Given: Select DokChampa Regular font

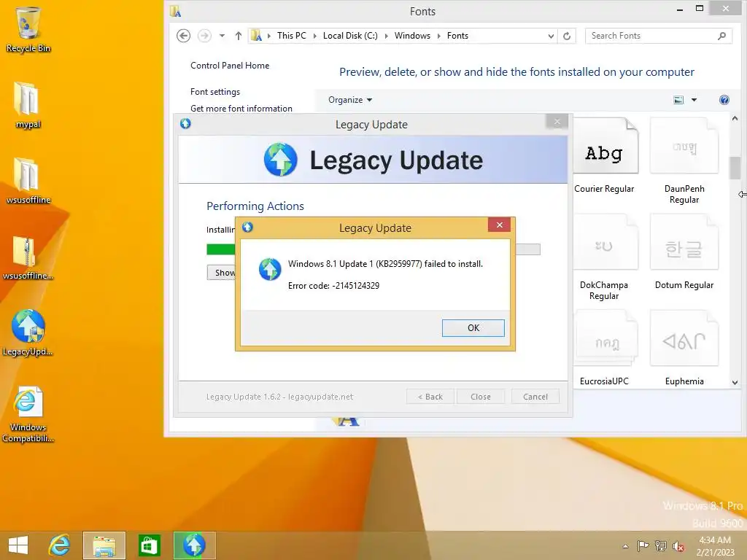Looking at the screenshot, I should pos(604,257).
